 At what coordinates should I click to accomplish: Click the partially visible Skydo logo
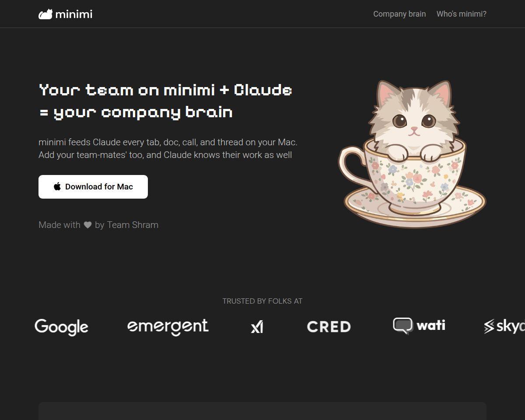click(504, 326)
